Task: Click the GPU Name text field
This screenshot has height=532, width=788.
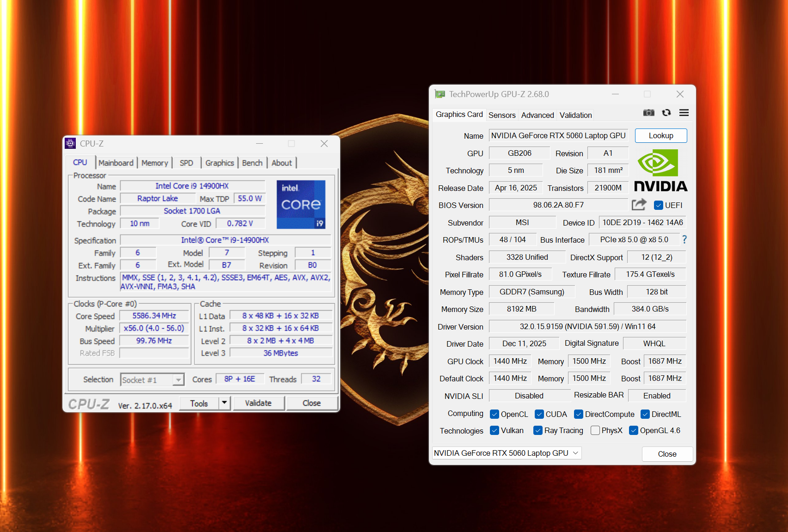Action: tap(558, 135)
